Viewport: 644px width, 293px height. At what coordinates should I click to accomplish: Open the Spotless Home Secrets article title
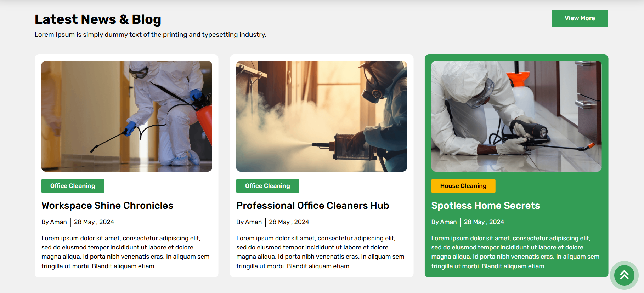[485, 206]
